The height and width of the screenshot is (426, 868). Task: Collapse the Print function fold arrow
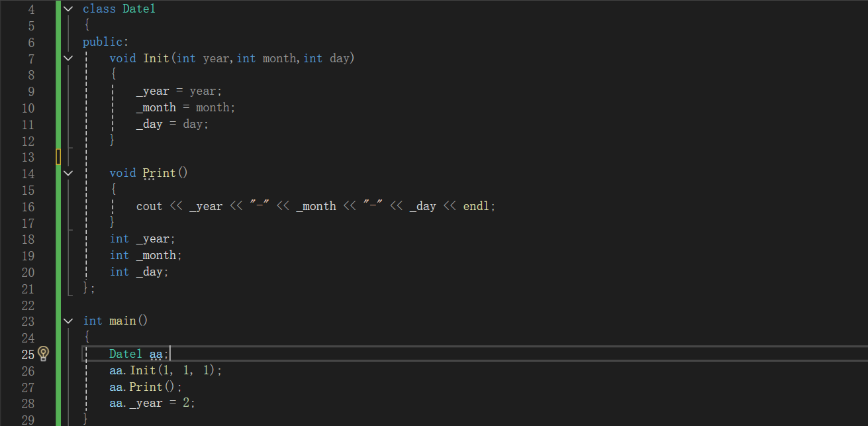68,173
